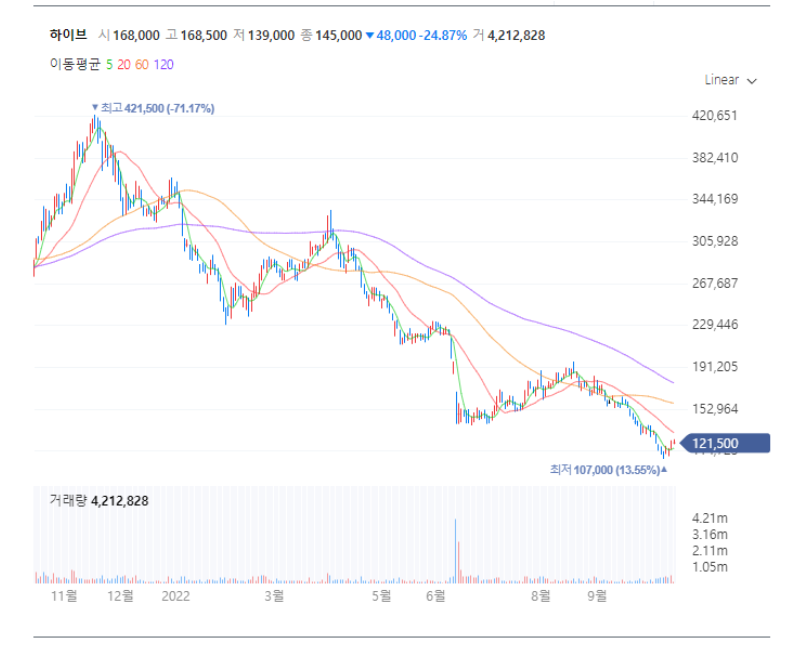Viewport: 800px width, 661px height.
Task: Click the 하이브 stock name
Action: (68, 35)
